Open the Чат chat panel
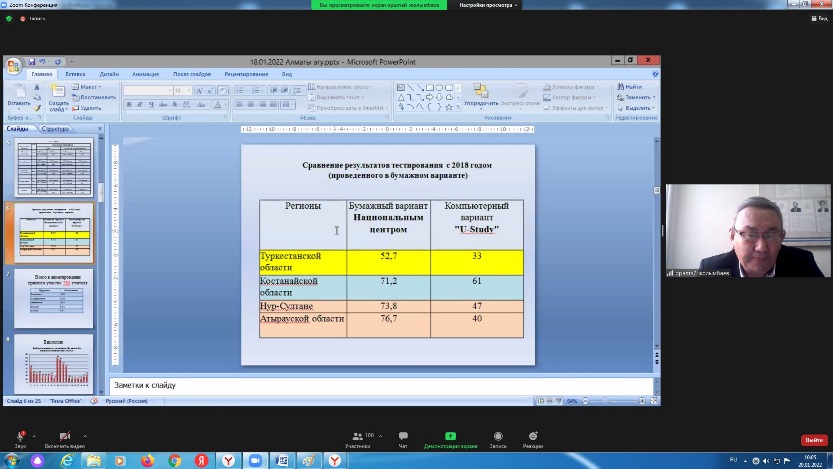Viewport: 833px width, 469px height. (x=403, y=436)
